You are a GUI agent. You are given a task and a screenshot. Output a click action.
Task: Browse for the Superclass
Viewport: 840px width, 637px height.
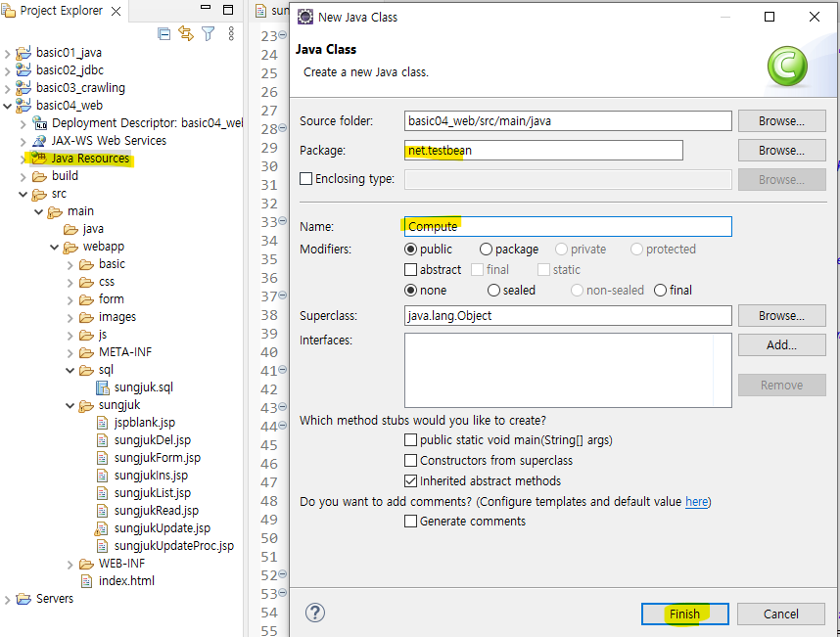(781, 316)
